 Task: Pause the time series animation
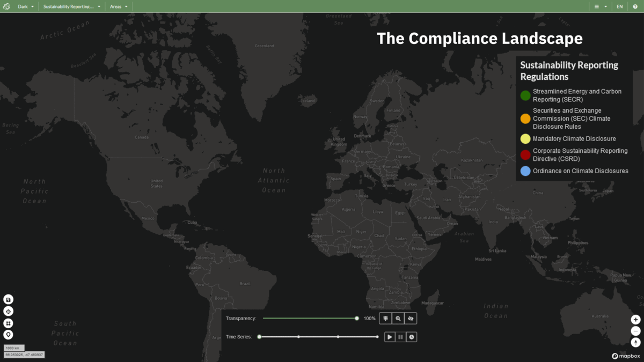400,337
